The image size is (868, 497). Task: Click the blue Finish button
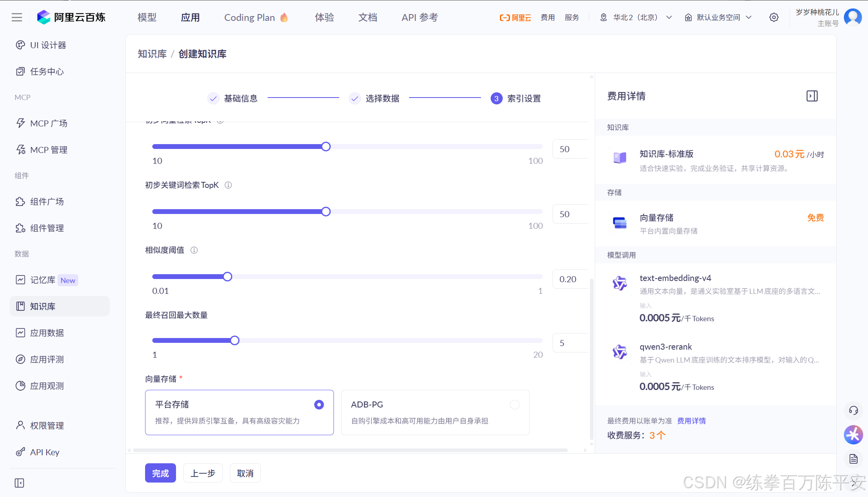160,473
